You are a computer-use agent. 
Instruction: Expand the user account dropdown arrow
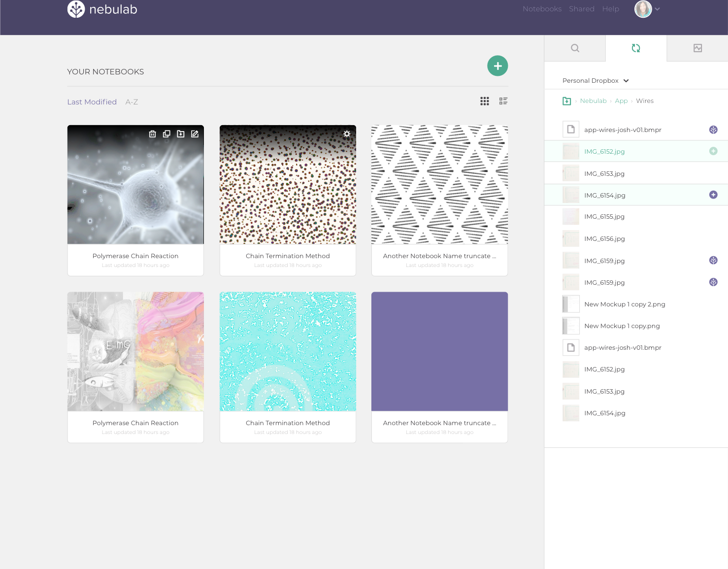coord(657,9)
